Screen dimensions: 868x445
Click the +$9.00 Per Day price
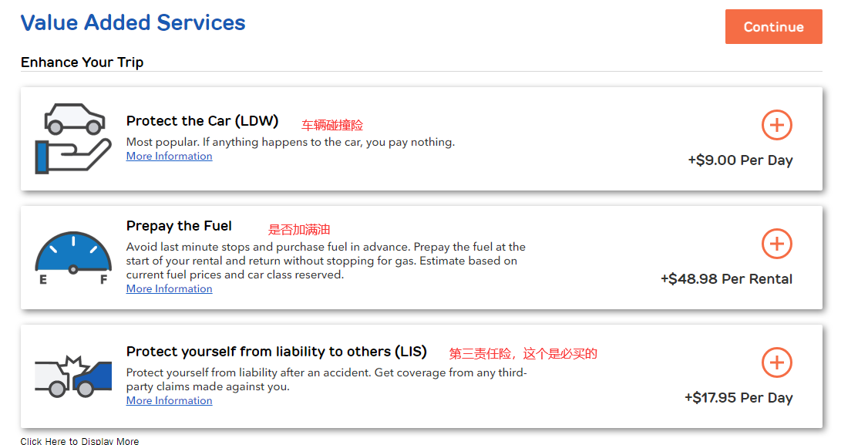pos(740,160)
